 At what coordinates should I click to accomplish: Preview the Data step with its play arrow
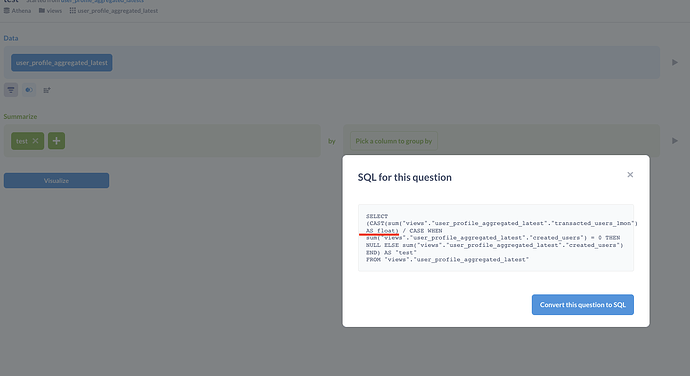[675, 63]
